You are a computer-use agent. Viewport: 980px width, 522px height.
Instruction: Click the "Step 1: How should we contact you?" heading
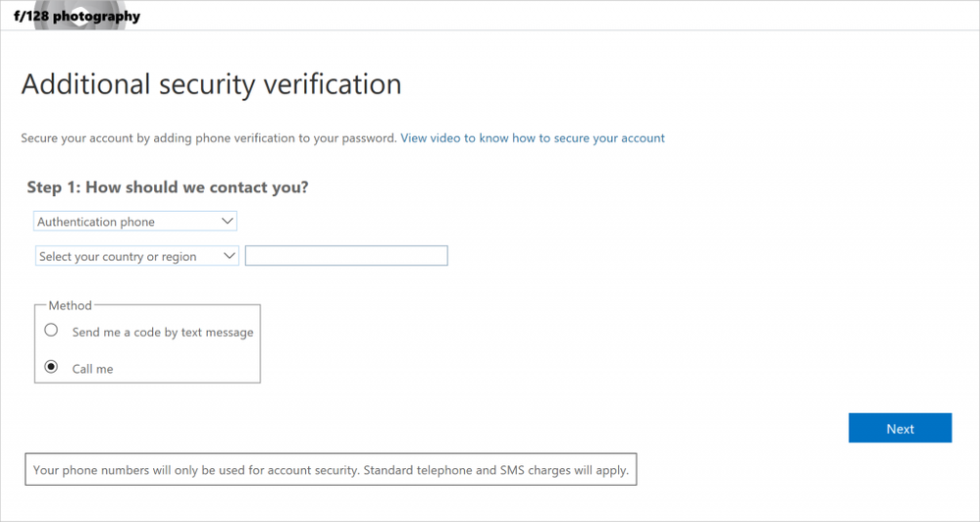click(x=167, y=187)
